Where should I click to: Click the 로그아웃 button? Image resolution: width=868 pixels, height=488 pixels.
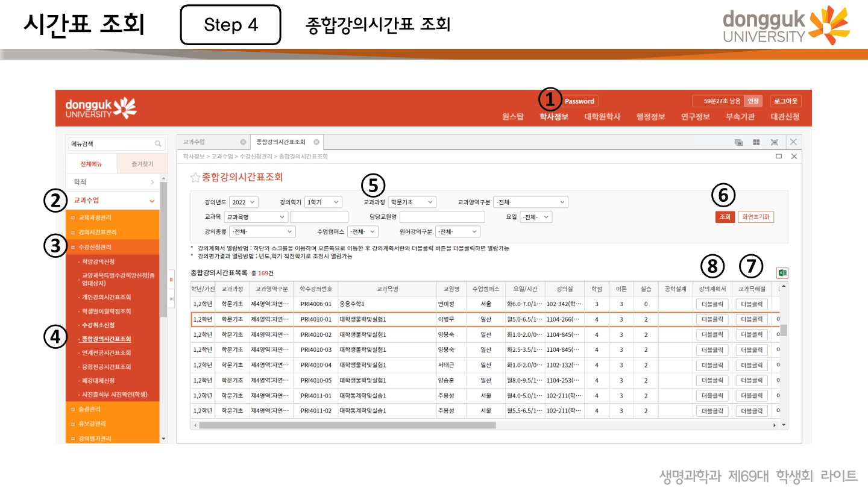pos(786,101)
